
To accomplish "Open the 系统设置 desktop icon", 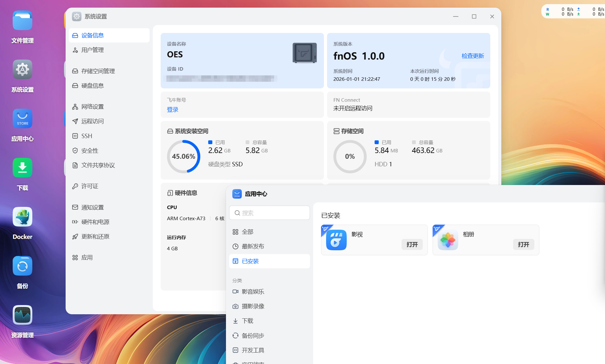I will pos(22,70).
